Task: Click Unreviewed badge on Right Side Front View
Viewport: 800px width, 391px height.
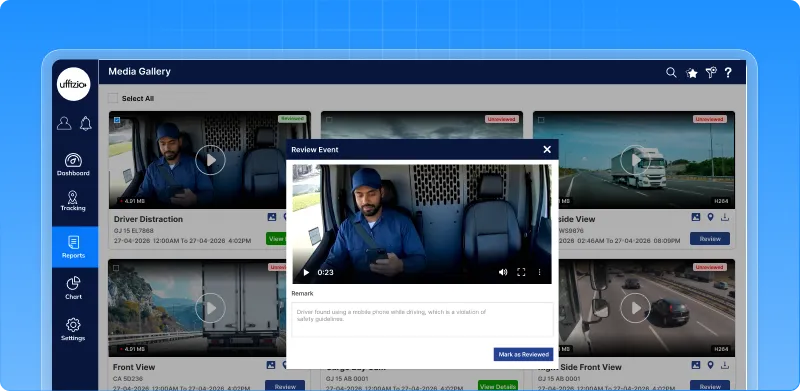Action: coord(710,267)
